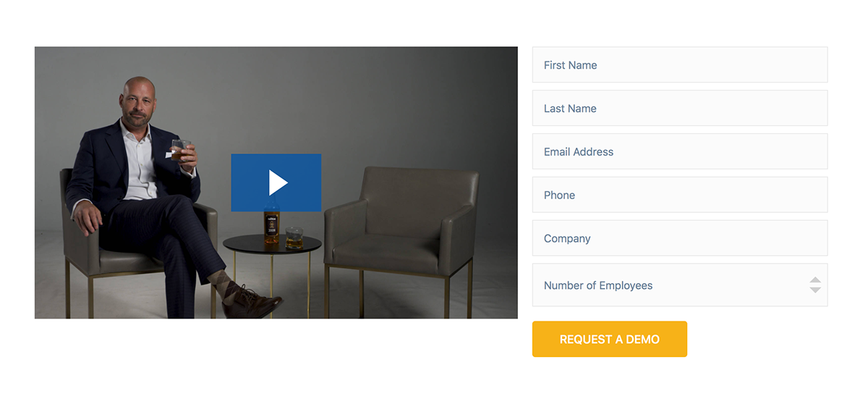Play the video with the blue play button
Viewport: 868px width, 399px height.
point(276,182)
